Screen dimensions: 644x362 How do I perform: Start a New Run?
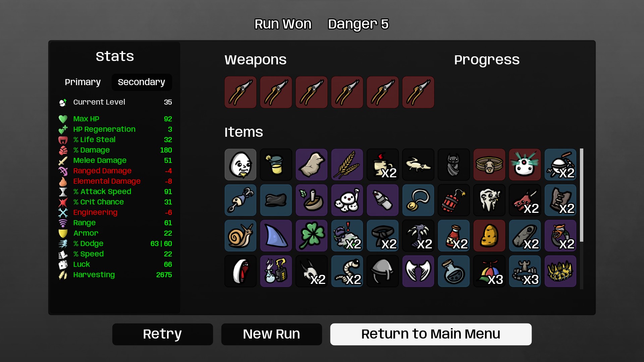coord(272,334)
